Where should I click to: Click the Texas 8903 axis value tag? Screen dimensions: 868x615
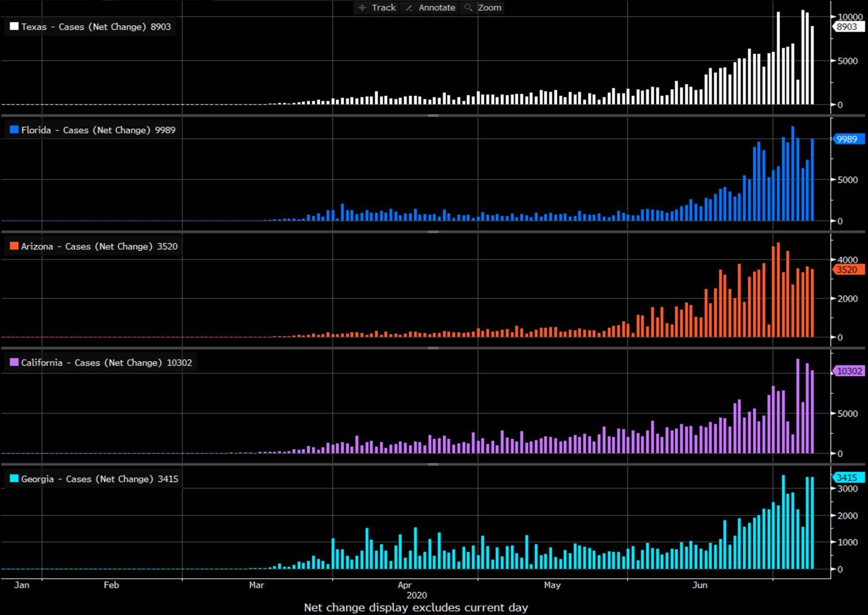pyautogui.click(x=847, y=27)
